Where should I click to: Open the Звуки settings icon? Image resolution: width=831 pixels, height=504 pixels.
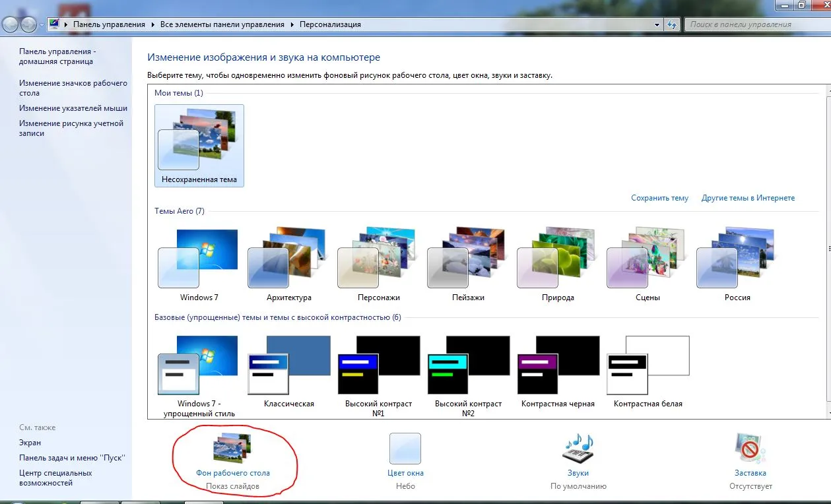coord(578,449)
